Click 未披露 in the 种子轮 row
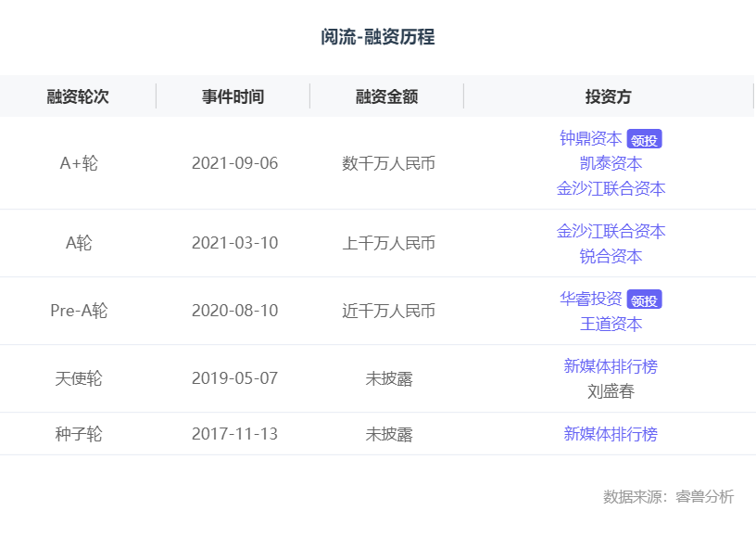Screen dimensions: 756x536 (388, 434)
